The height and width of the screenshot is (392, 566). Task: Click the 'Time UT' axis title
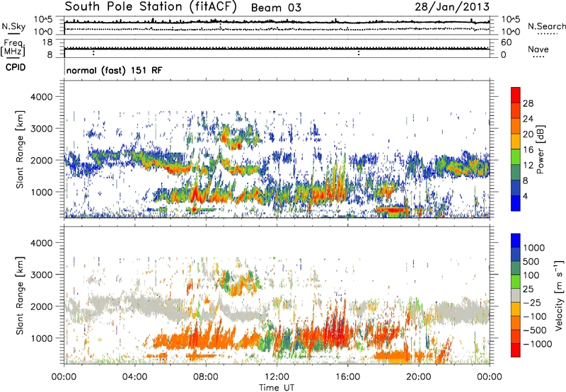click(x=277, y=388)
